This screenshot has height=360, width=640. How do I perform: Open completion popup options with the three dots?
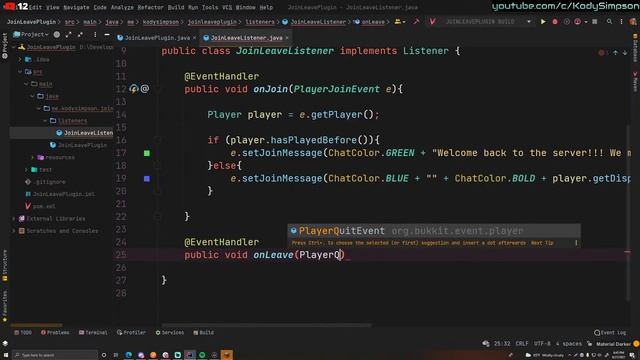pyautogui.click(x=576, y=243)
